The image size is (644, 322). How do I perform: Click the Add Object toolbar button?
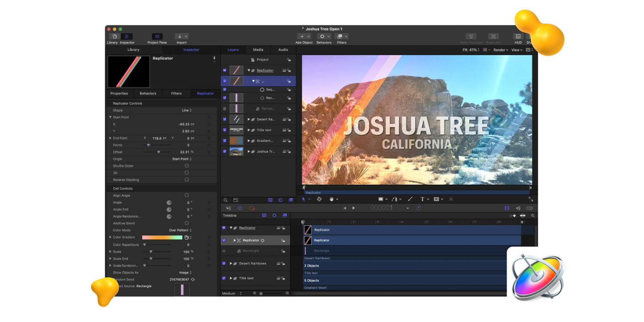click(304, 36)
